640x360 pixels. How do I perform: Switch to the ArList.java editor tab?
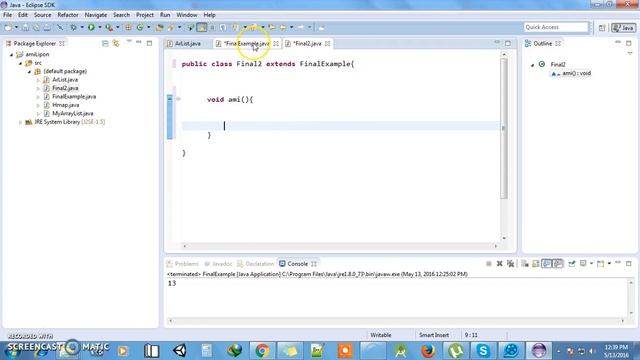[x=188, y=43]
